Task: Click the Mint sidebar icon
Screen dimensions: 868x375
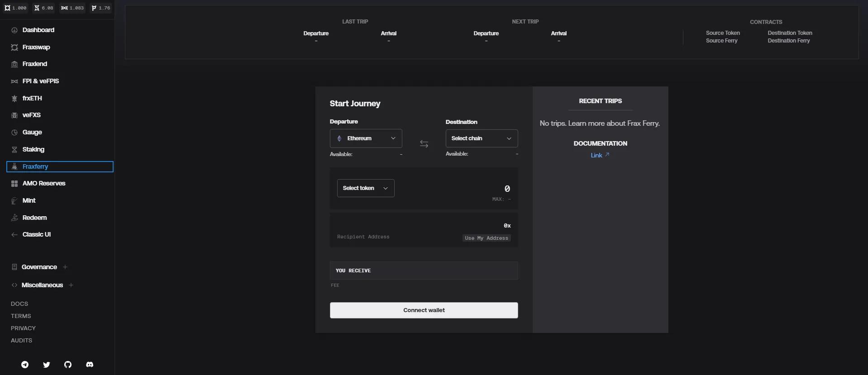Action: tap(14, 201)
